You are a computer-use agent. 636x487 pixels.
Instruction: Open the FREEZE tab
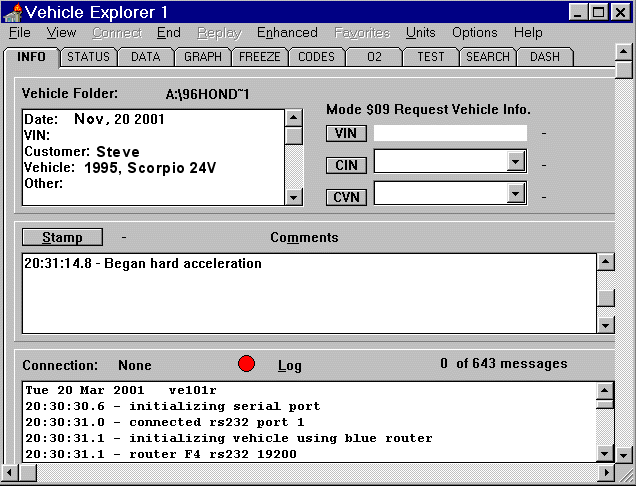pos(260,57)
